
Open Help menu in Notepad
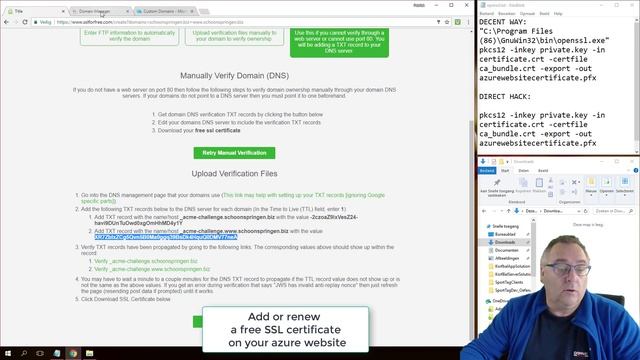(558, 13)
